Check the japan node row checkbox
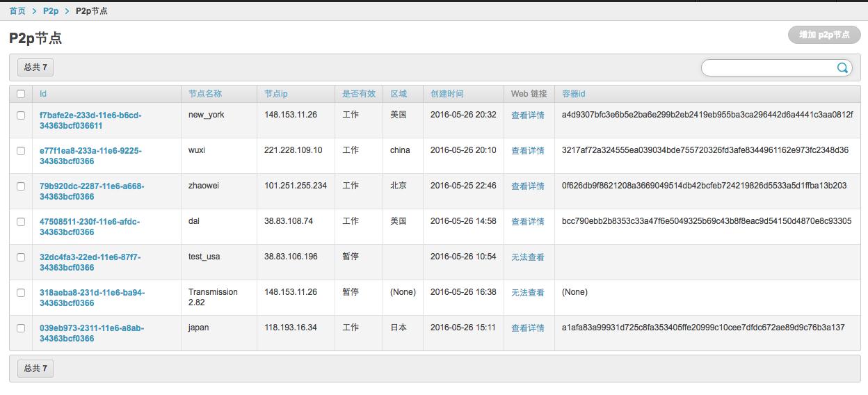 [21, 328]
